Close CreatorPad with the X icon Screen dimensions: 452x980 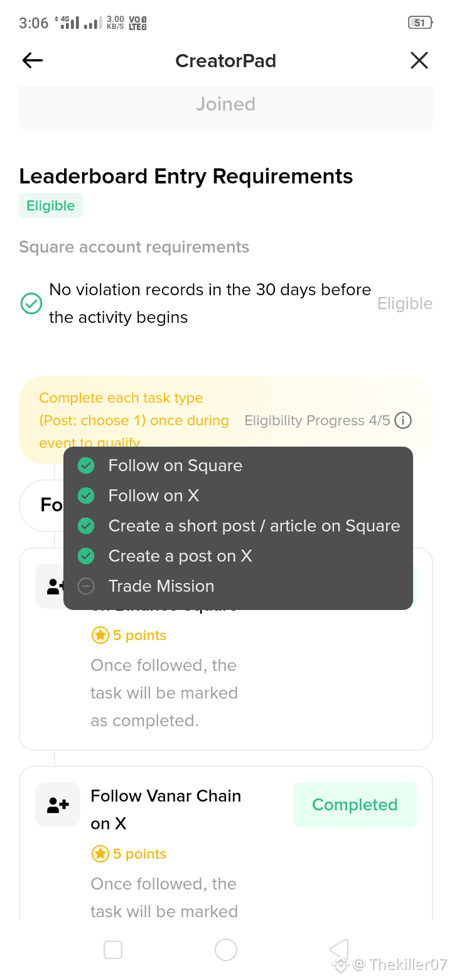tap(419, 60)
